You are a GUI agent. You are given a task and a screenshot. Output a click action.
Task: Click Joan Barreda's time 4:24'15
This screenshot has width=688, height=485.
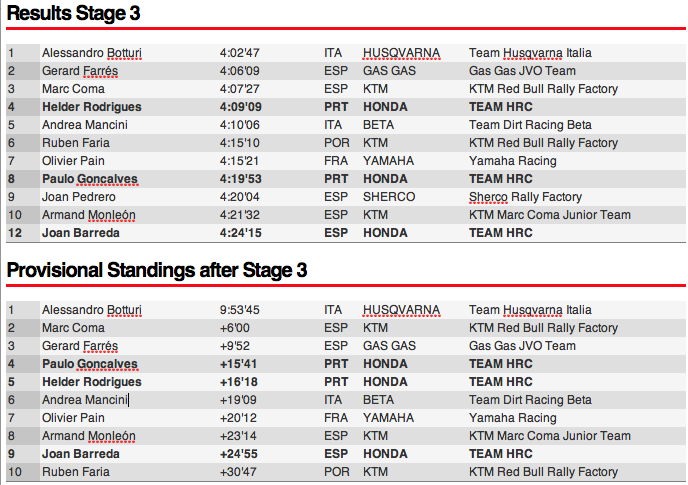pos(240,233)
